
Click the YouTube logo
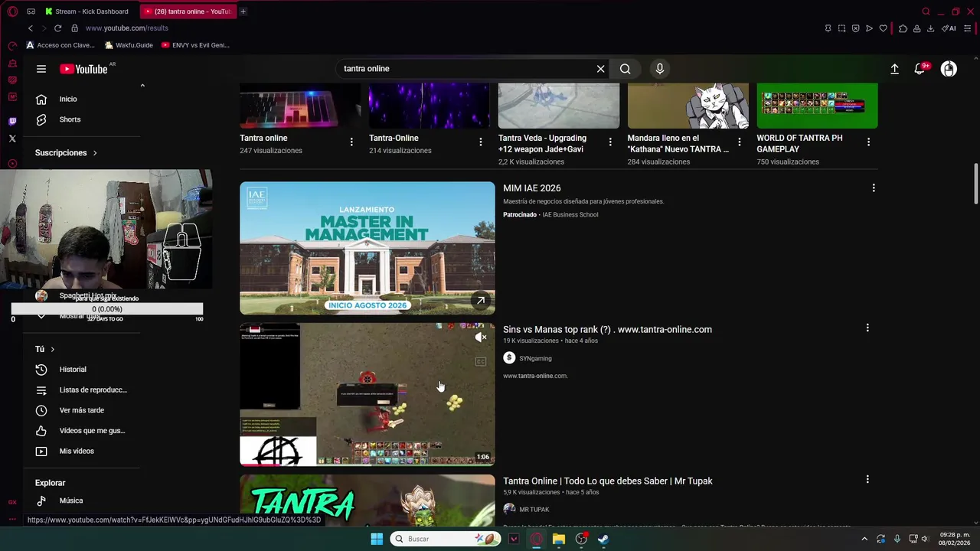point(83,69)
